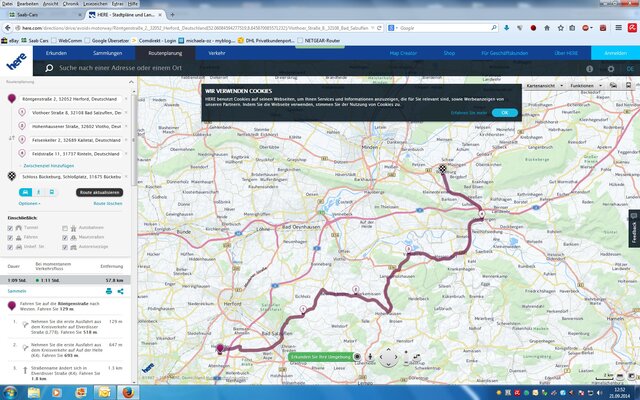Click the map zoom-out minus control
640x400 pixels.
(x=406, y=363)
